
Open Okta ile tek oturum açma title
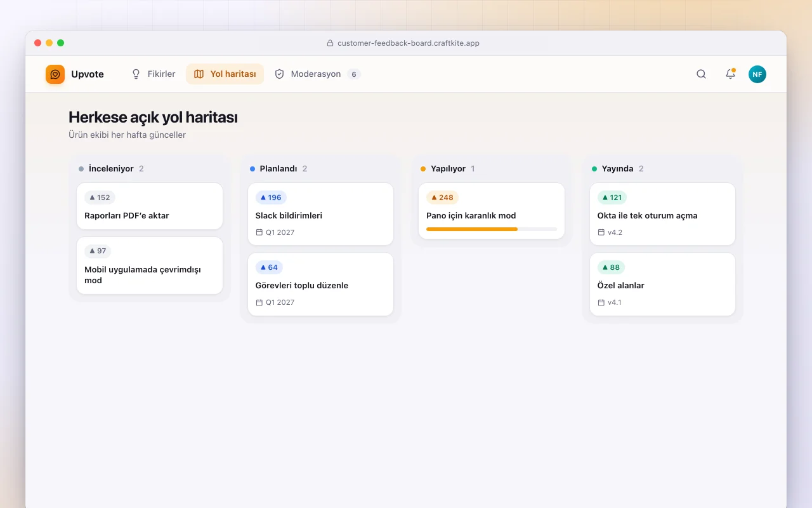647,216
